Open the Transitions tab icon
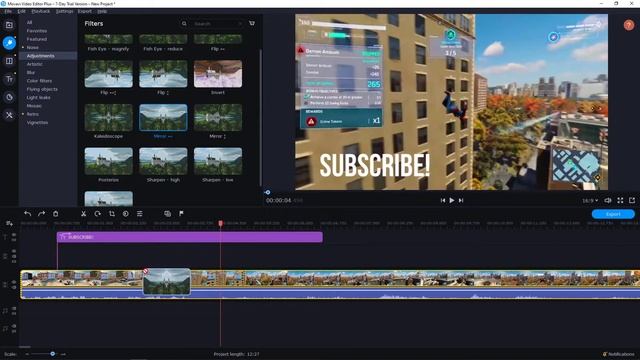The width and height of the screenshot is (640, 360). coord(9,61)
